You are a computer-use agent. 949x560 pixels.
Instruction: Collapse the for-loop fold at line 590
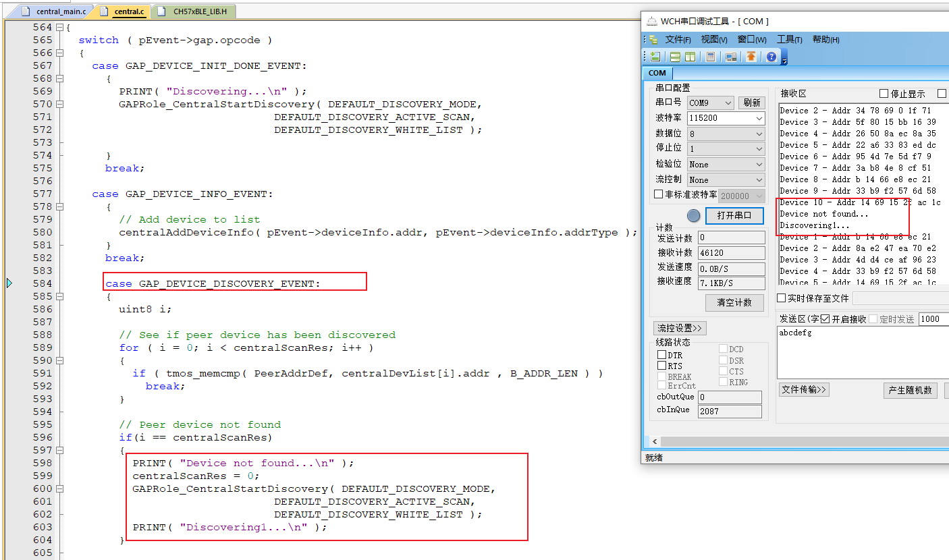pos(59,361)
